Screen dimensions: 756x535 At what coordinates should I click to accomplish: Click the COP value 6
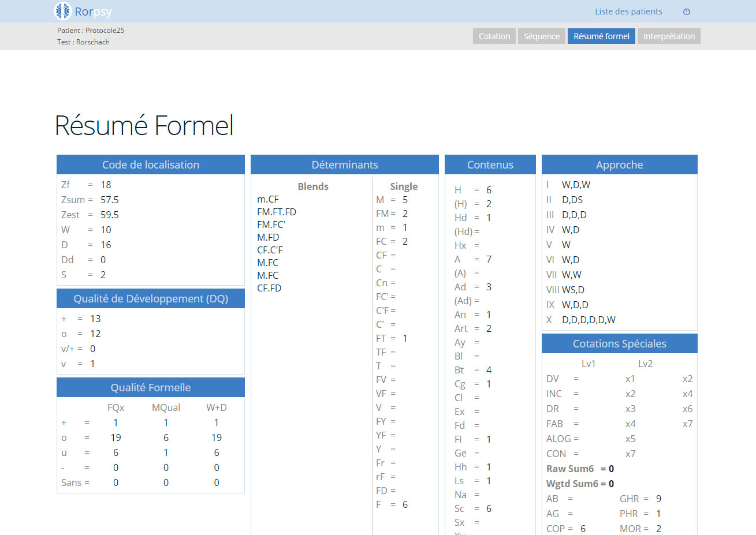(583, 529)
